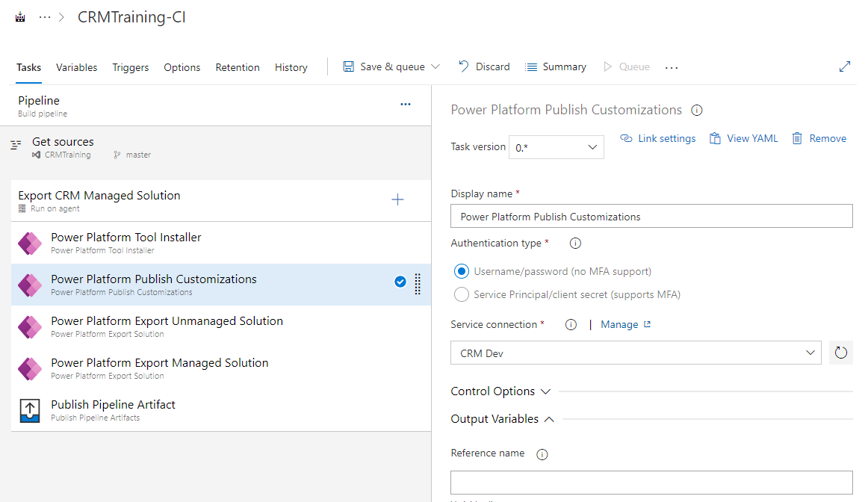Image resolution: width=868 pixels, height=502 pixels.
Task: Click the Discard button
Action: click(484, 66)
